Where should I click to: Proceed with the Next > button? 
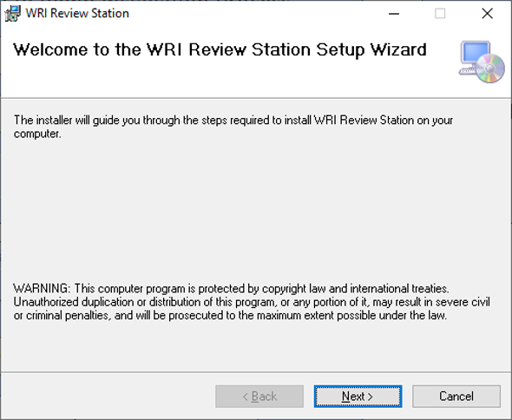[x=358, y=397]
